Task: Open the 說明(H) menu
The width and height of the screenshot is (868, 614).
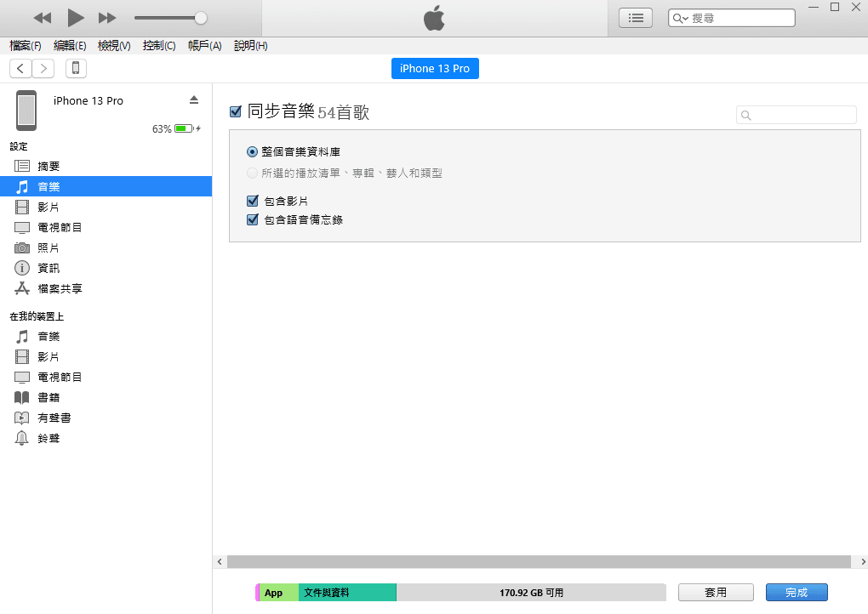Action: point(251,46)
